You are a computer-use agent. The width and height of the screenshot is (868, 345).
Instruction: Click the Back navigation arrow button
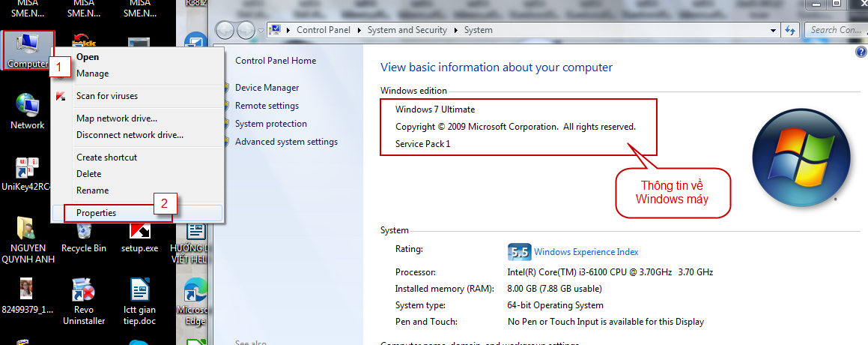225,30
